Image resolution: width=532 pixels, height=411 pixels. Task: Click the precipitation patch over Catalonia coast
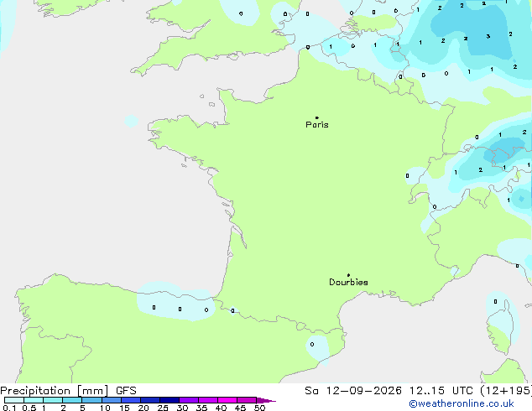(x=317, y=349)
